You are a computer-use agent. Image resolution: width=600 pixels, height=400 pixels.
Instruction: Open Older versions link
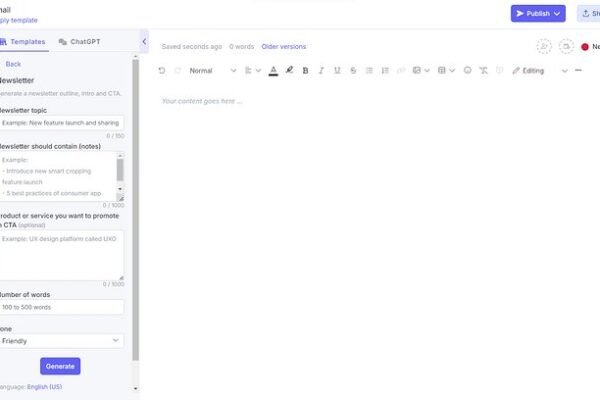(284, 46)
